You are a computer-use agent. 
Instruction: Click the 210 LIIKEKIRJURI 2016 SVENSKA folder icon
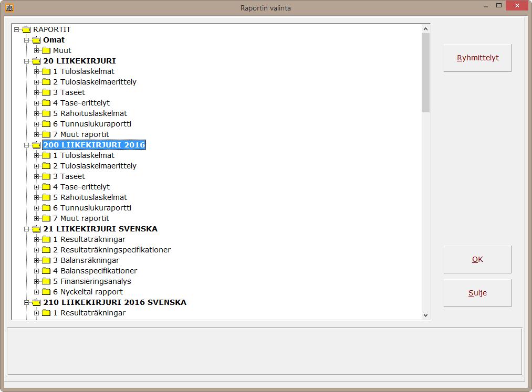(36, 302)
